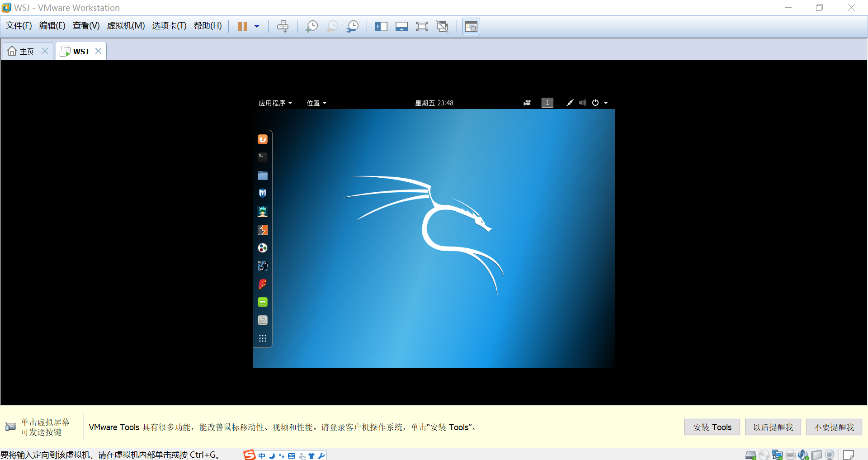The height and width of the screenshot is (460, 868).
Task: Open the 编辑(E) menu
Action: coord(52,26)
